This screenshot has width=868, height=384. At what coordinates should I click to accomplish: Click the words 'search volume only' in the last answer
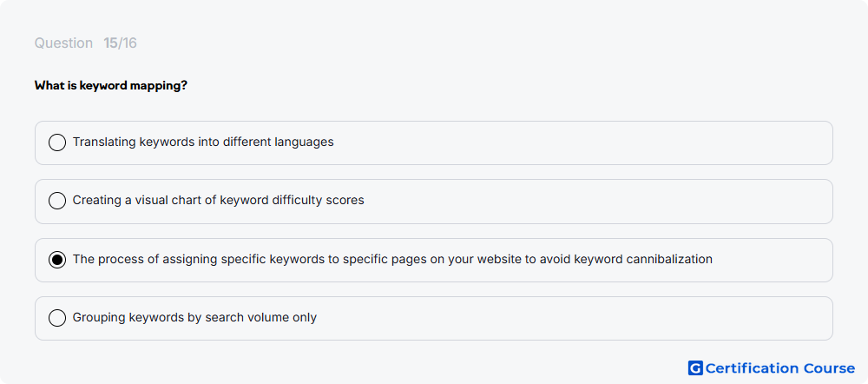click(x=260, y=317)
